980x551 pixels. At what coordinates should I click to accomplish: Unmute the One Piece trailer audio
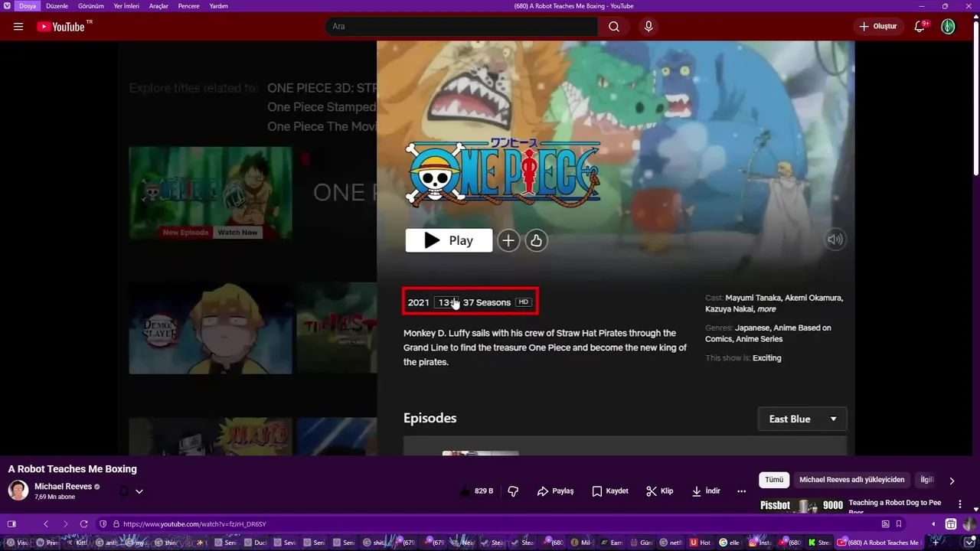tap(835, 240)
